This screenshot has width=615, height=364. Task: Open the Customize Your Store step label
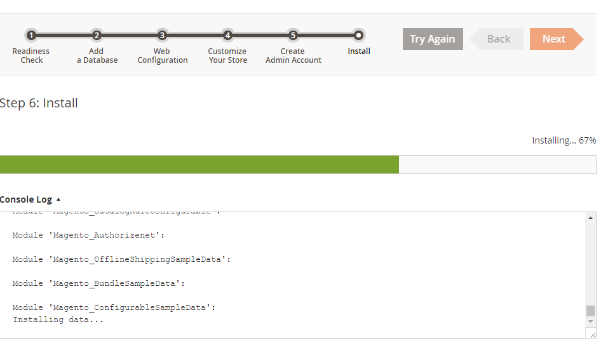coord(227,56)
